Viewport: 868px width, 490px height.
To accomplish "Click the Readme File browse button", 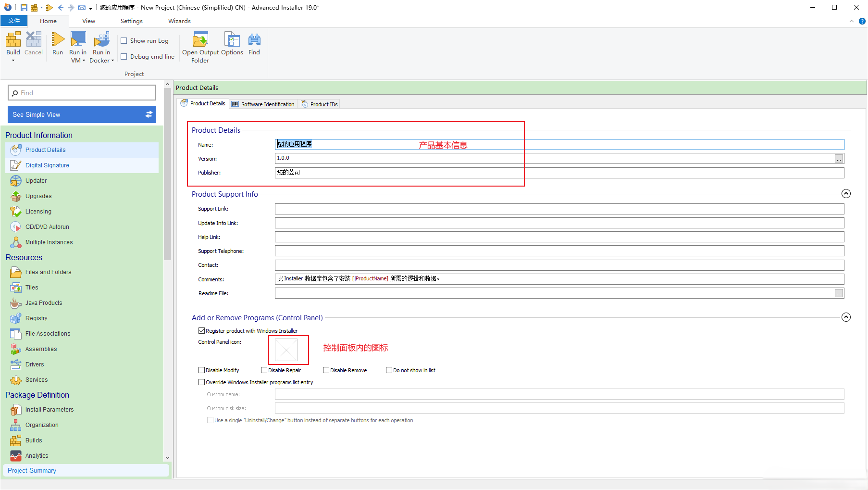I will pos(839,293).
